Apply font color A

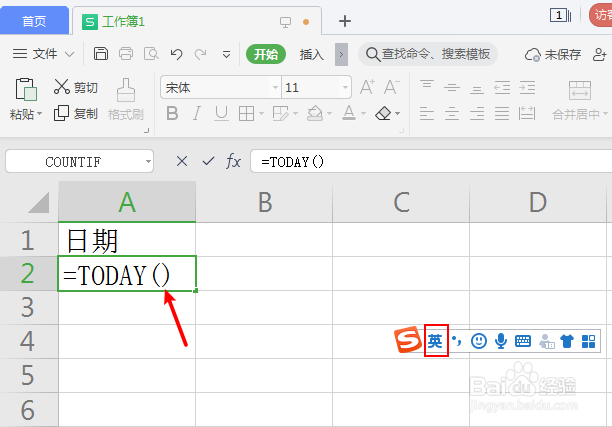pos(349,113)
